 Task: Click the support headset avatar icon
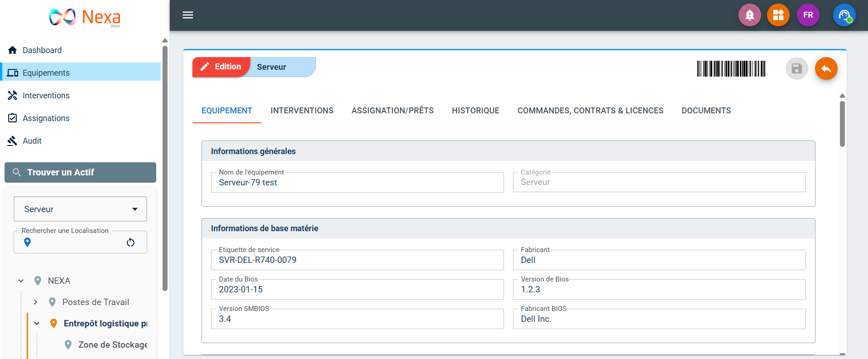point(844,15)
